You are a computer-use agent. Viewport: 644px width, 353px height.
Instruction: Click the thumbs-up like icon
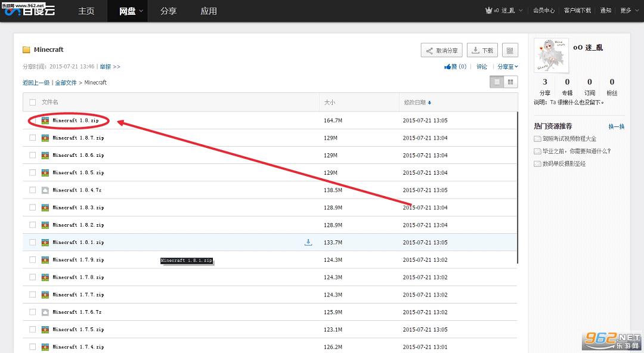tap(448, 67)
